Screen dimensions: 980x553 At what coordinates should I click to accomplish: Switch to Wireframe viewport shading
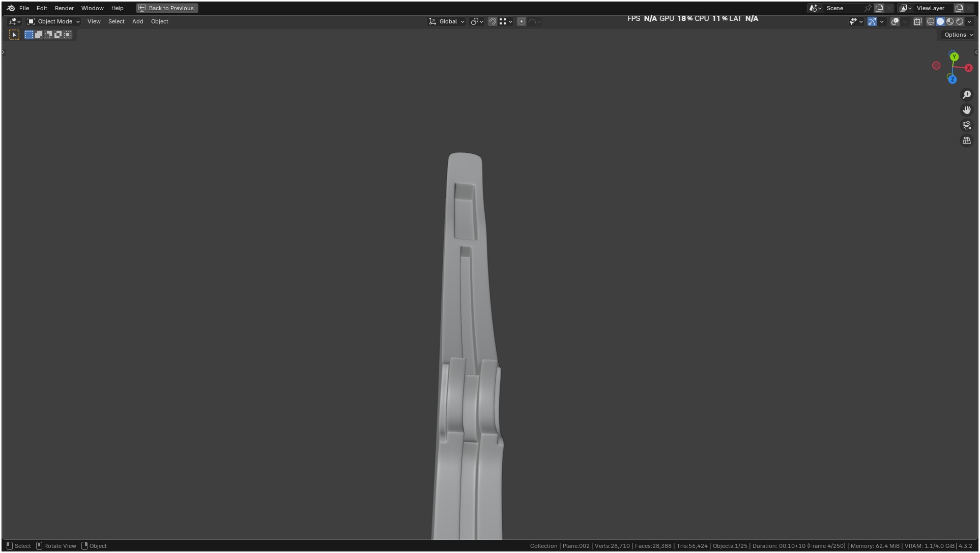[x=930, y=21]
